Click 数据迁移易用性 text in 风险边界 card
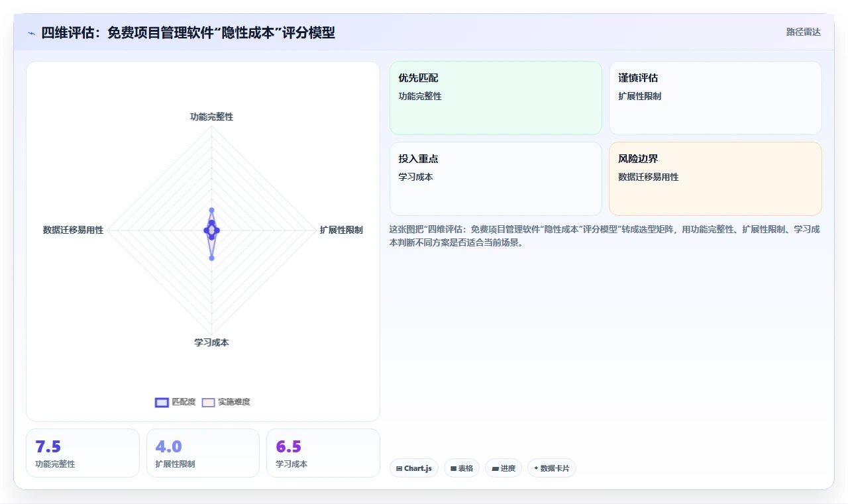The width and height of the screenshot is (848, 504). pos(649,177)
